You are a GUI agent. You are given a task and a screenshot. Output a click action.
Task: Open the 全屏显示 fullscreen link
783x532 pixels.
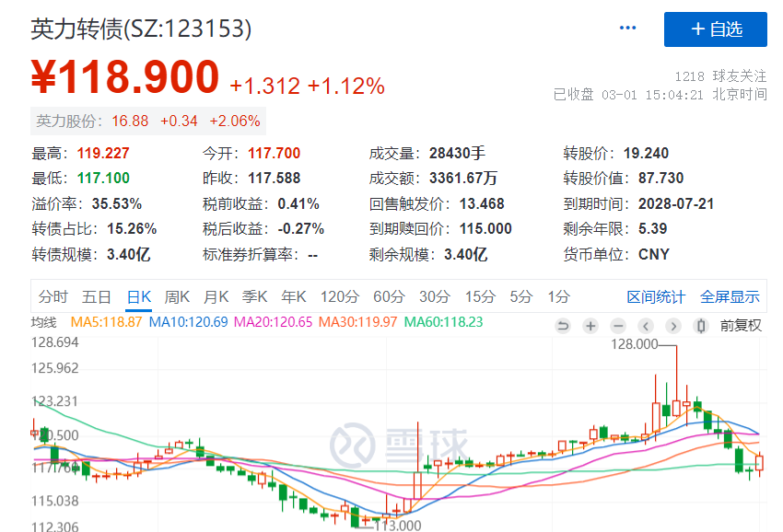tap(730, 297)
